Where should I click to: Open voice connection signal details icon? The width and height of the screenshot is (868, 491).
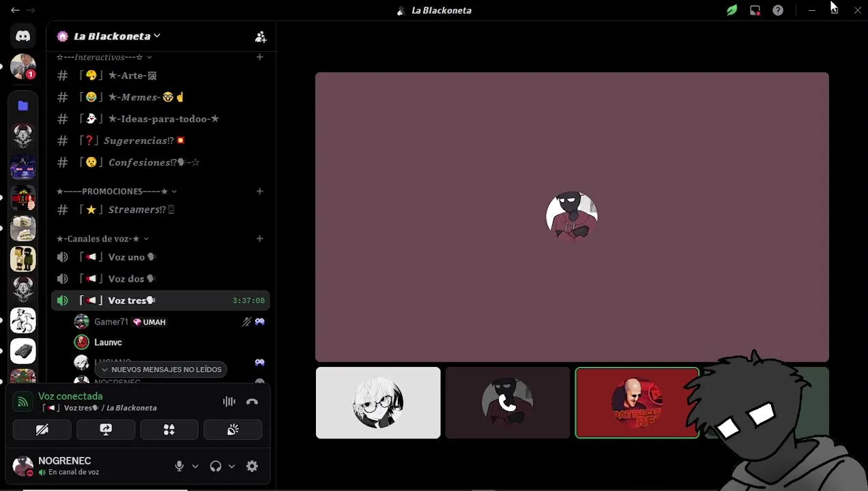[x=23, y=402]
